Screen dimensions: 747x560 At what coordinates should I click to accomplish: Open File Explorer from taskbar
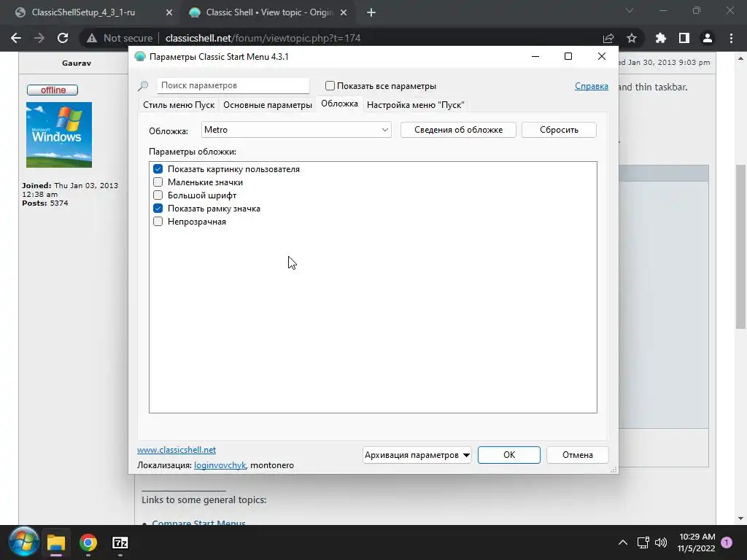pyautogui.click(x=55, y=542)
